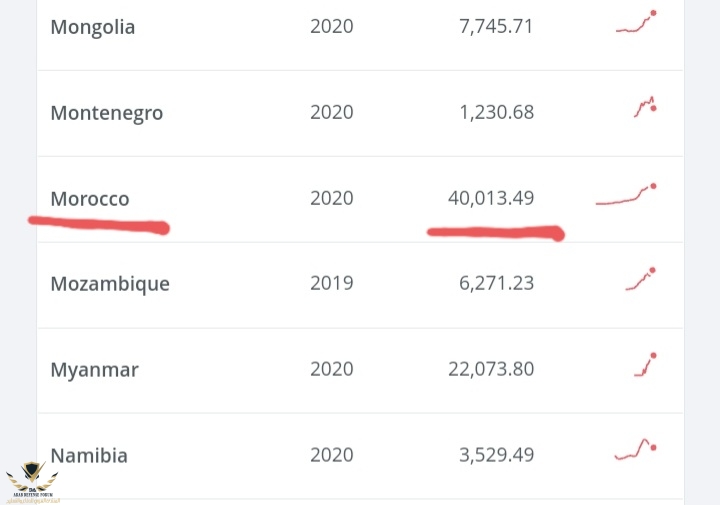Open the Mozambique country entry
The width and height of the screenshot is (720, 505).
point(110,284)
